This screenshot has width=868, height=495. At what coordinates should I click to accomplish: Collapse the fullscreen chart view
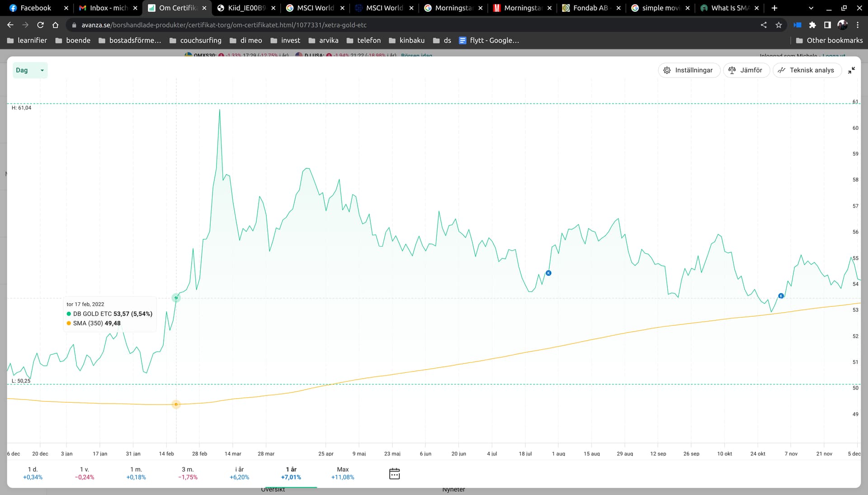(851, 70)
